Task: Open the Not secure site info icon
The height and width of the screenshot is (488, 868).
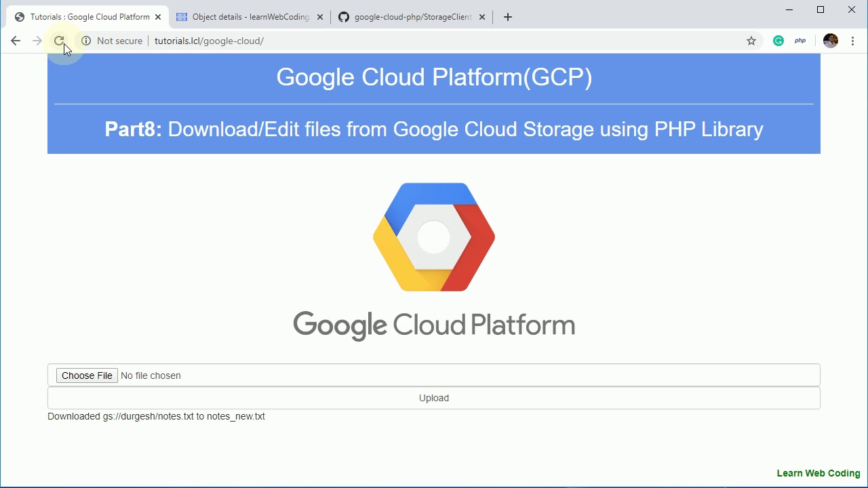Action: 86,41
